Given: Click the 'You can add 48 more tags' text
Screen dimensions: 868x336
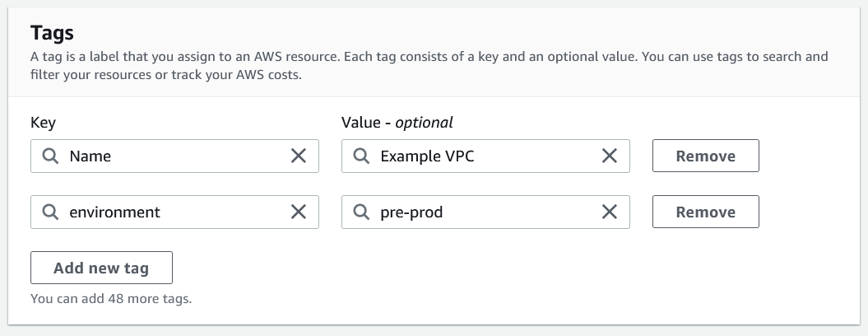Looking at the screenshot, I should 111,299.
